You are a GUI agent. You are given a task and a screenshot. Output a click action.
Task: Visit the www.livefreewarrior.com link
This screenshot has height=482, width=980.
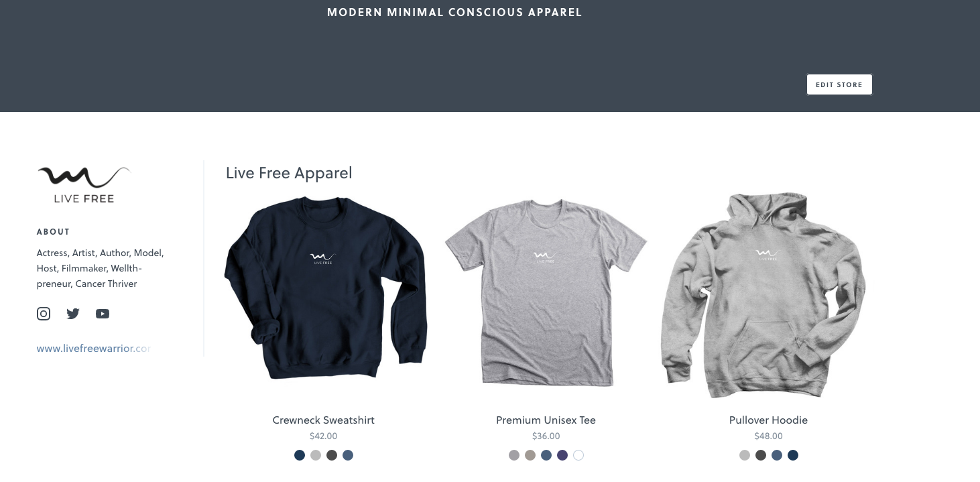point(93,349)
